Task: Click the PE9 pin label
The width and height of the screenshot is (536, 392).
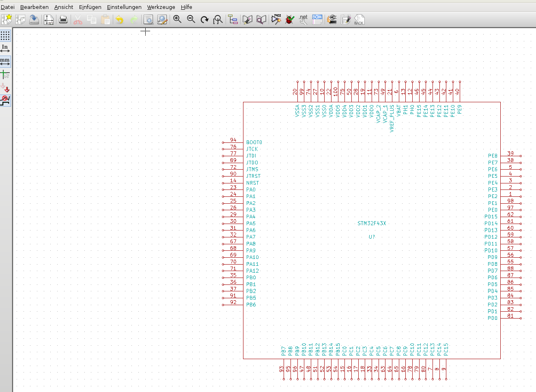Action: click(460, 110)
